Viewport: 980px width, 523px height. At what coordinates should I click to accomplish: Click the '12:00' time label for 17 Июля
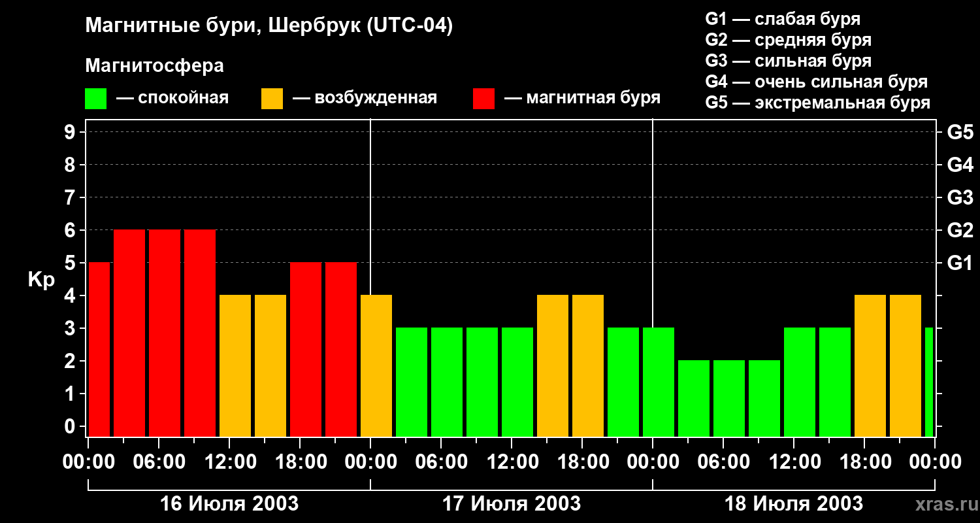point(512,462)
